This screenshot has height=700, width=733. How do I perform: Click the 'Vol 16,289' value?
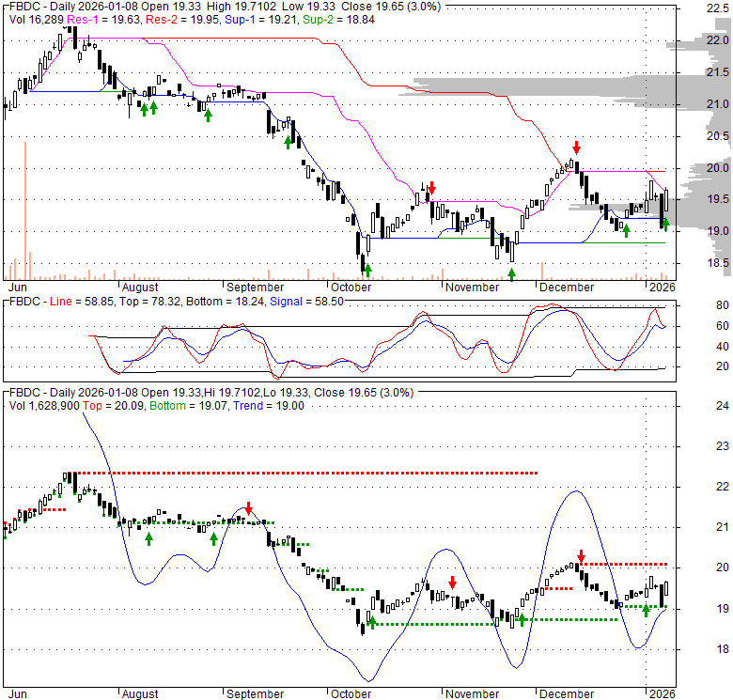point(37,20)
